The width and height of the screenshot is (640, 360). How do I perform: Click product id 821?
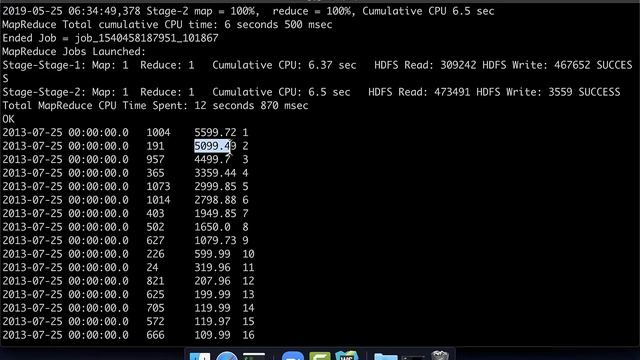coord(155,281)
